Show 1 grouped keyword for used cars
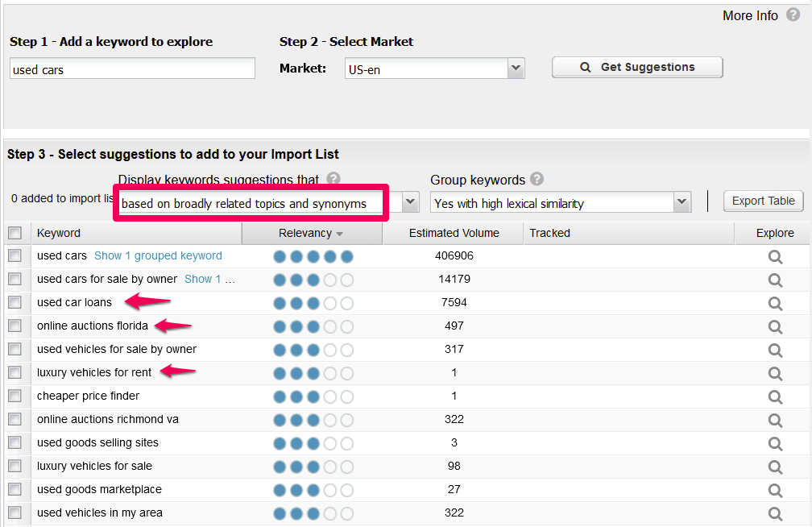Image resolution: width=812 pixels, height=527 pixels. point(158,255)
